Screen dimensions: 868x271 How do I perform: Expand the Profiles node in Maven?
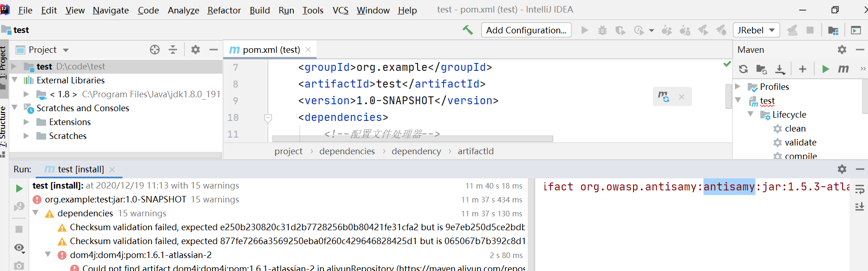pyautogui.click(x=738, y=87)
